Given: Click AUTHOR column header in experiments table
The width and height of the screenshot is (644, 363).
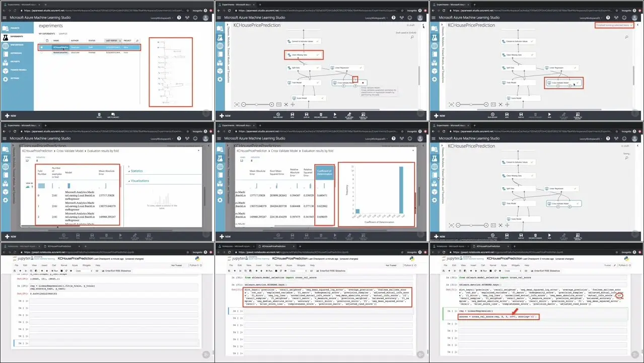Looking at the screenshot, I should coord(75,40).
